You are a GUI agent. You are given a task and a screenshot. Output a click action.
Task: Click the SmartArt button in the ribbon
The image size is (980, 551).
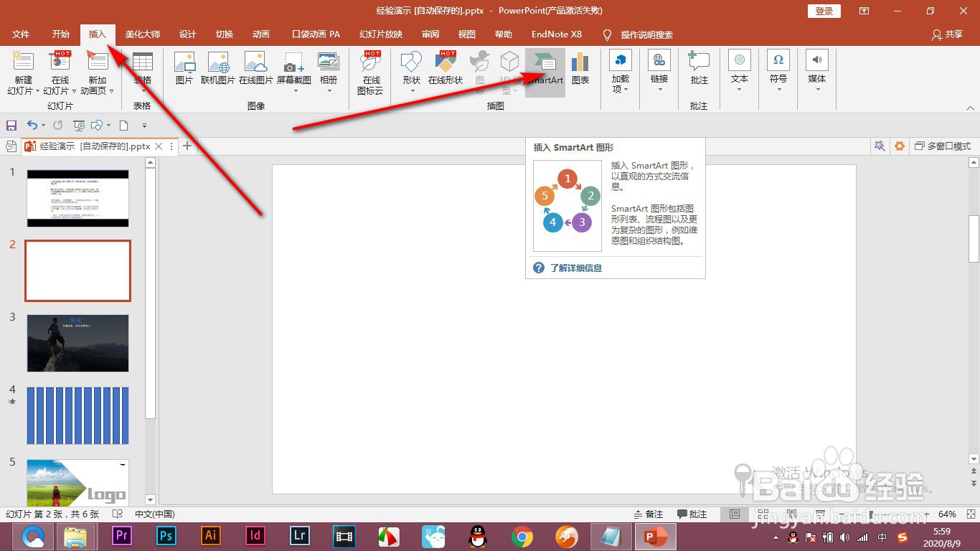click(x=545, y=72)
